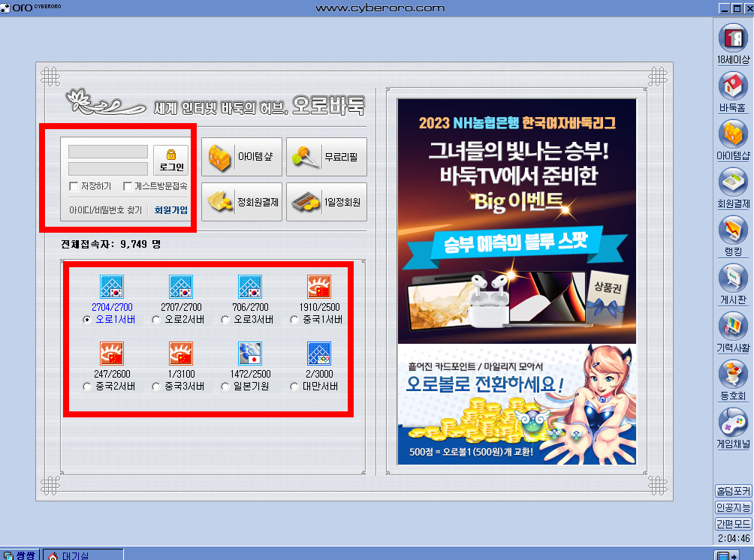Click the 오로3서버 server flag icon
Viewport: 754px width, 560px height.
[x=250, y=287]
